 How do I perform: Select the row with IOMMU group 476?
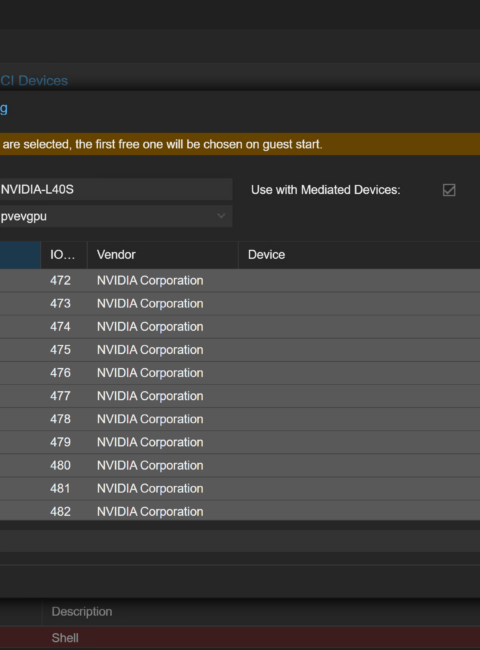point(240,373)
